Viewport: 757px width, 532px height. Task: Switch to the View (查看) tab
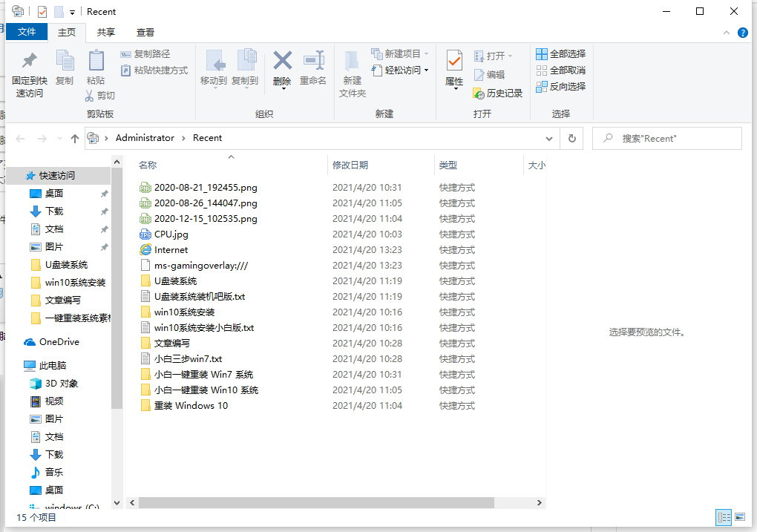(145, 32)
